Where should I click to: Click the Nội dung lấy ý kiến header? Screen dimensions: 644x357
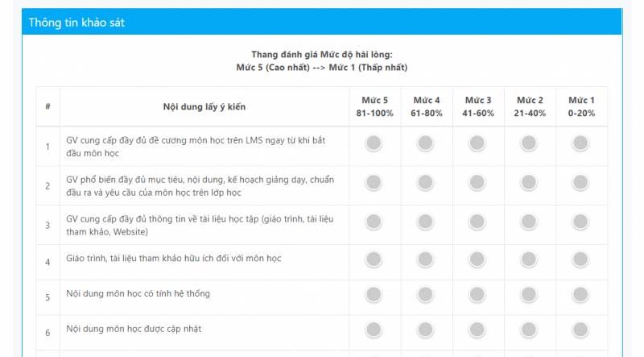point(204,106)
